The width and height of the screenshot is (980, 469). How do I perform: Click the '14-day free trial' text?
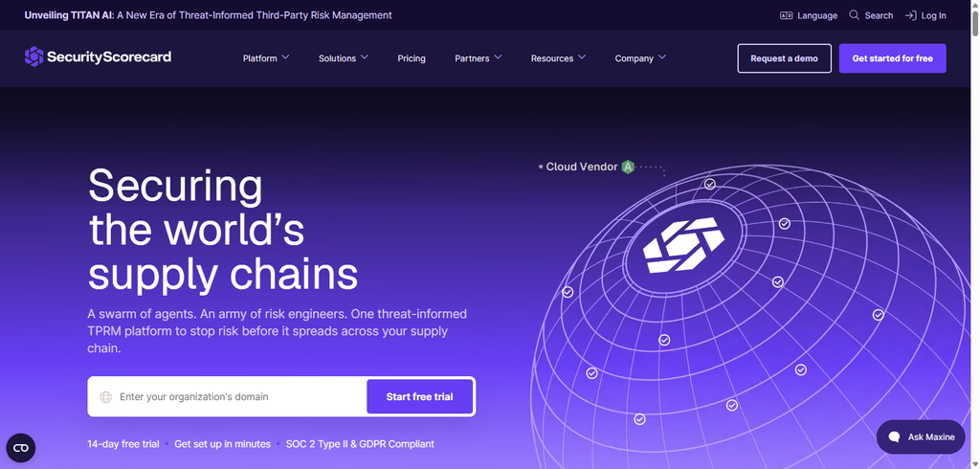[123, 444]
